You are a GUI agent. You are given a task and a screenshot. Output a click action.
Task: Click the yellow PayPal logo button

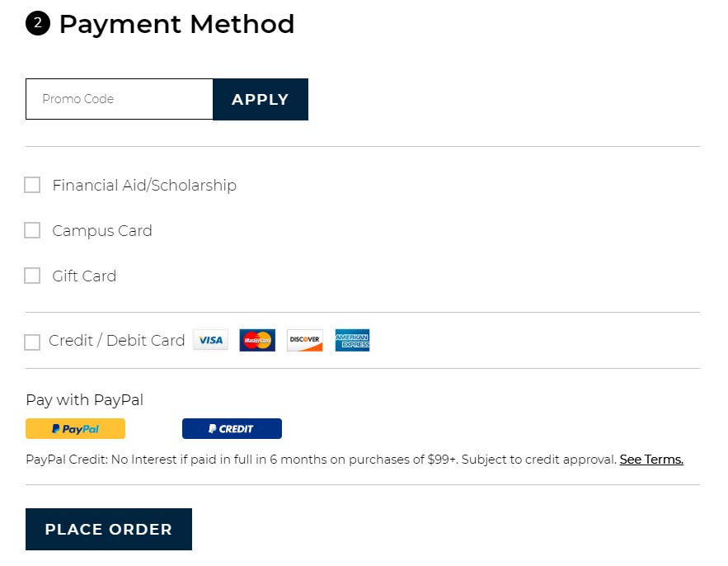point(75,428)
